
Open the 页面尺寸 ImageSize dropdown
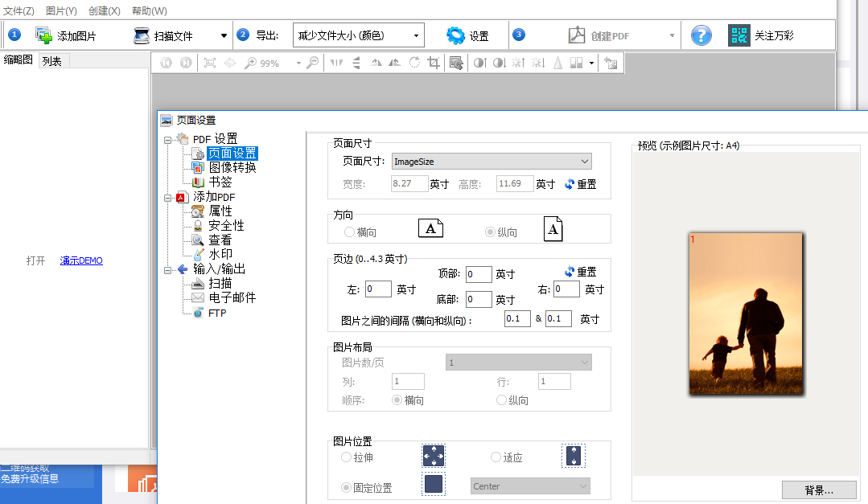[x=583, y=161]
